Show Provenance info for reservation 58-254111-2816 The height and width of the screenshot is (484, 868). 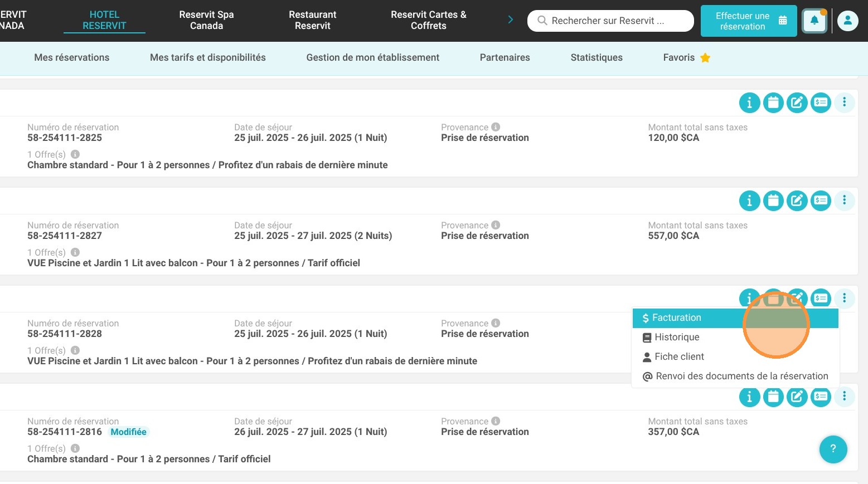[496, 421]
